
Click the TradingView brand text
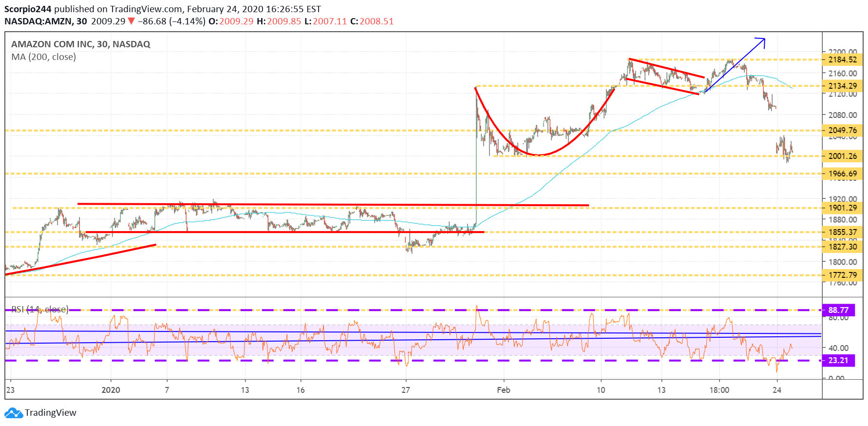[51, 413]
